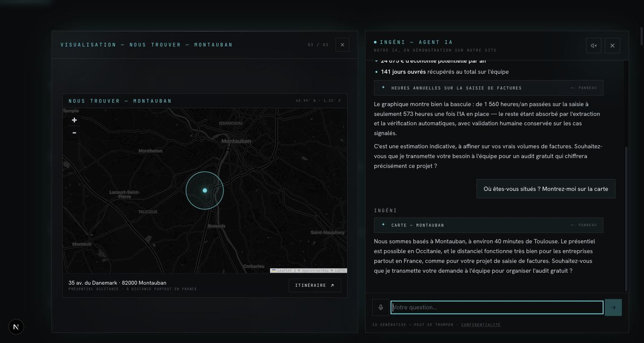Click the 'Montbeton' label on map

[x=150, y=151]
